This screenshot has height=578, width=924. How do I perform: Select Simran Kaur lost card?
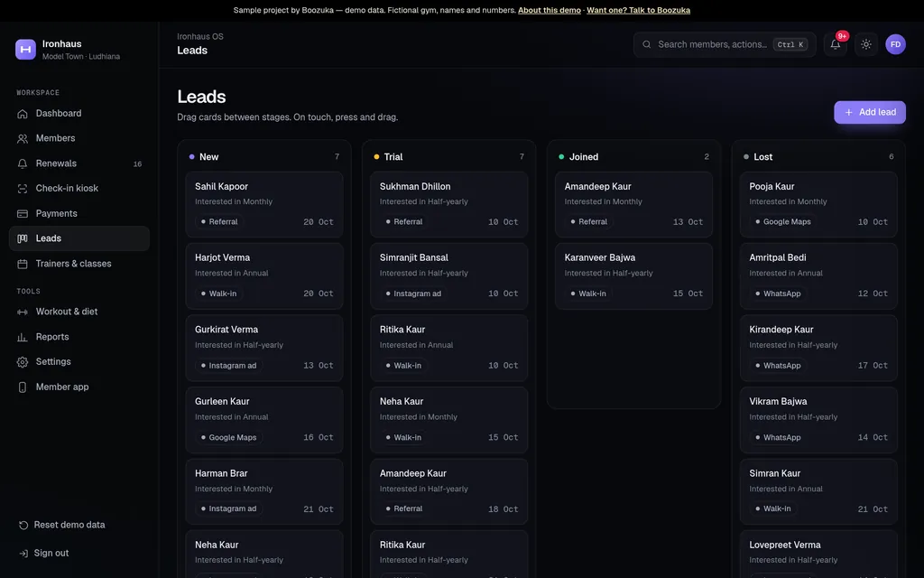point(818,492)
